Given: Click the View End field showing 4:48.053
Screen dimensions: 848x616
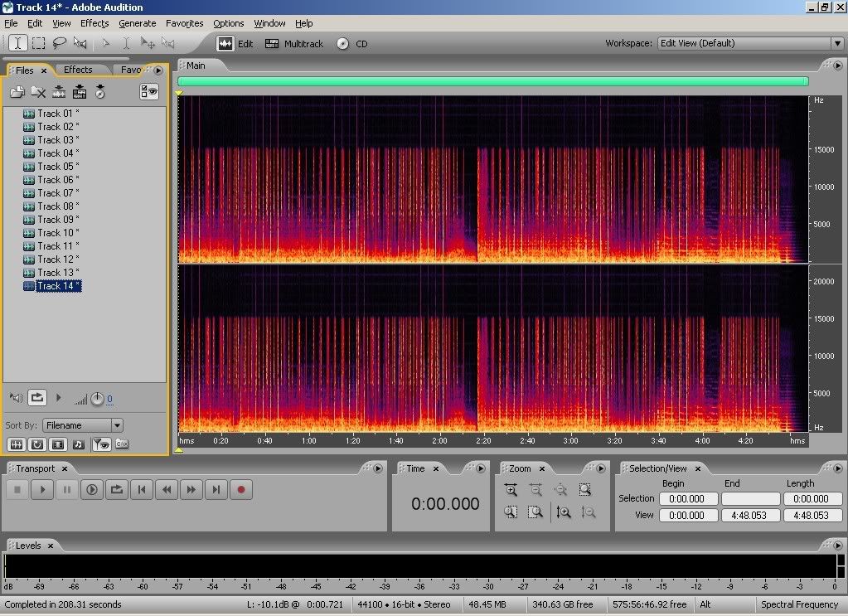Looking at the screenshot, I should (x=751, y=516).
